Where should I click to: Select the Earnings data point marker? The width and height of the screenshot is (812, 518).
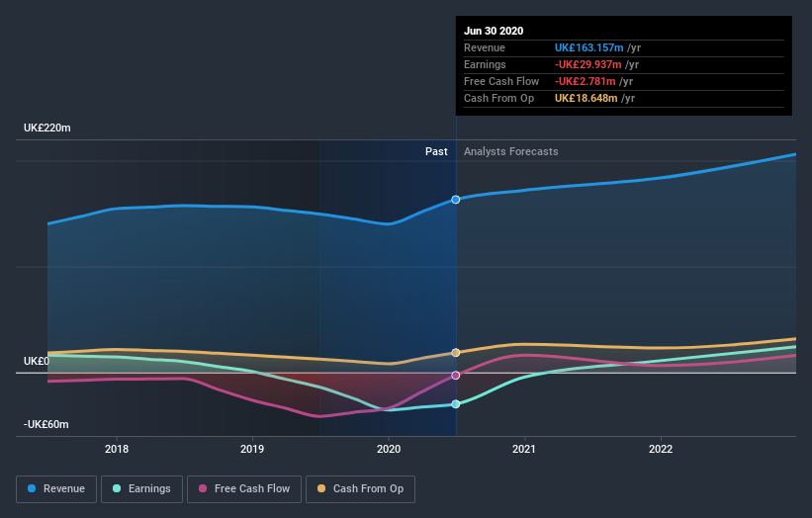tap(456, 404)
